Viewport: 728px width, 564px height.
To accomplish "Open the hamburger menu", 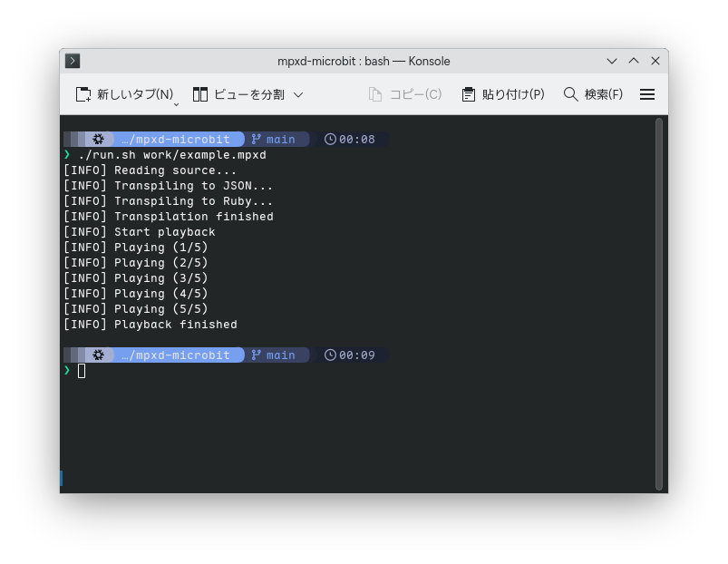I will (x=647, y=94).
